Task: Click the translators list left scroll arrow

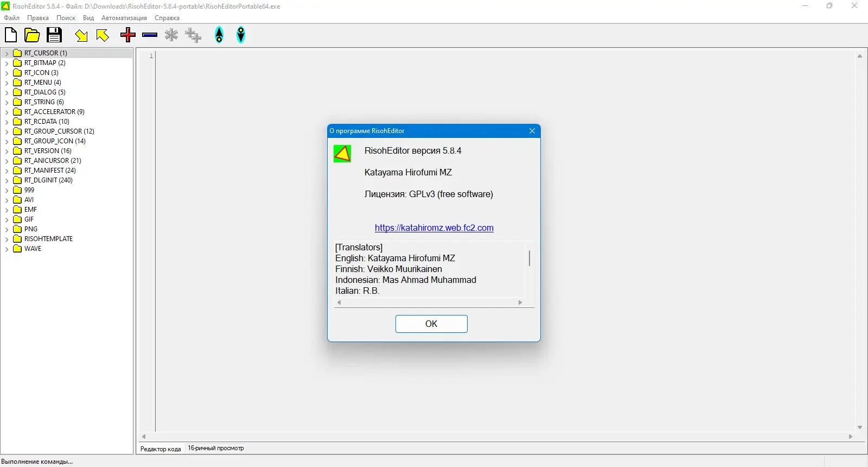Action: 339,302
